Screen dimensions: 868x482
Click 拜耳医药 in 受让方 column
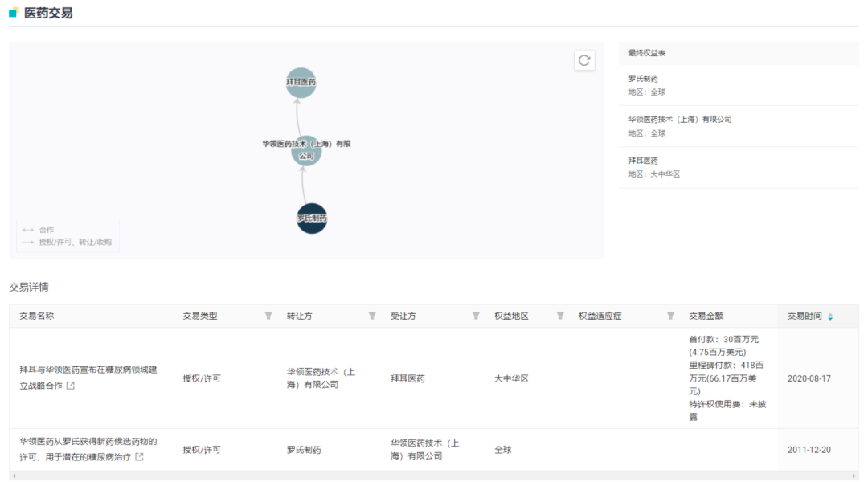[x=407, y=378]
